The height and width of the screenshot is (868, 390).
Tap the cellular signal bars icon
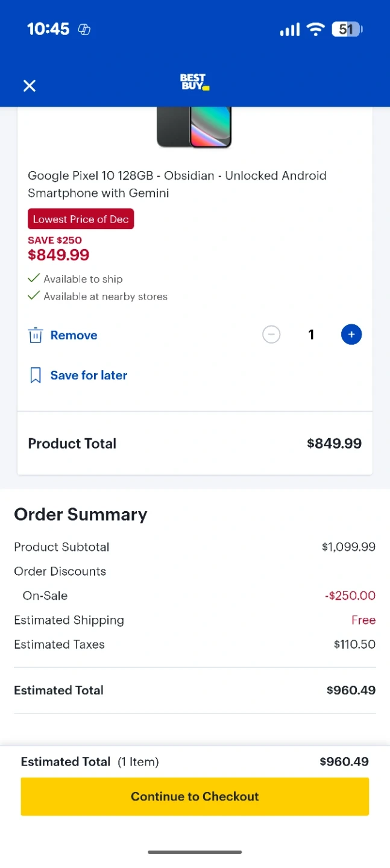(289, 30)
